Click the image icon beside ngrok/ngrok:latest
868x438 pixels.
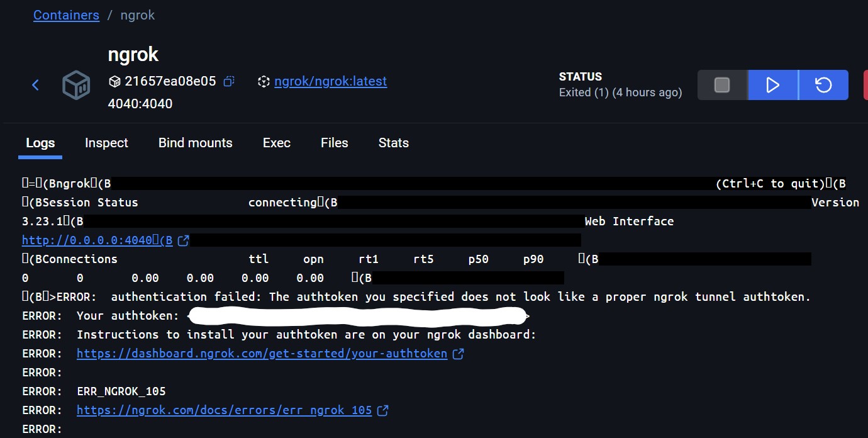[x=264, y=82]
